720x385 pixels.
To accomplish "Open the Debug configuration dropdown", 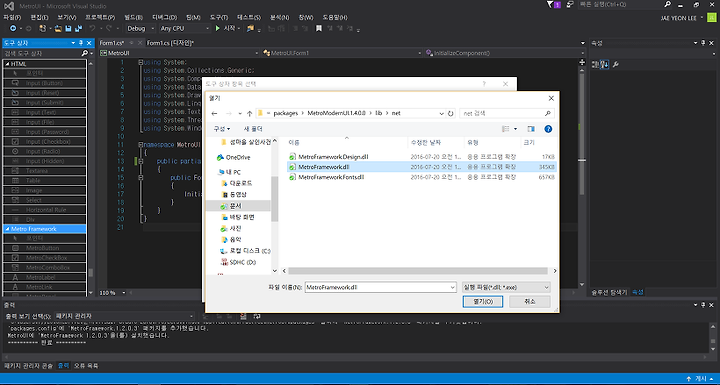I will click(x=141, y=28).
